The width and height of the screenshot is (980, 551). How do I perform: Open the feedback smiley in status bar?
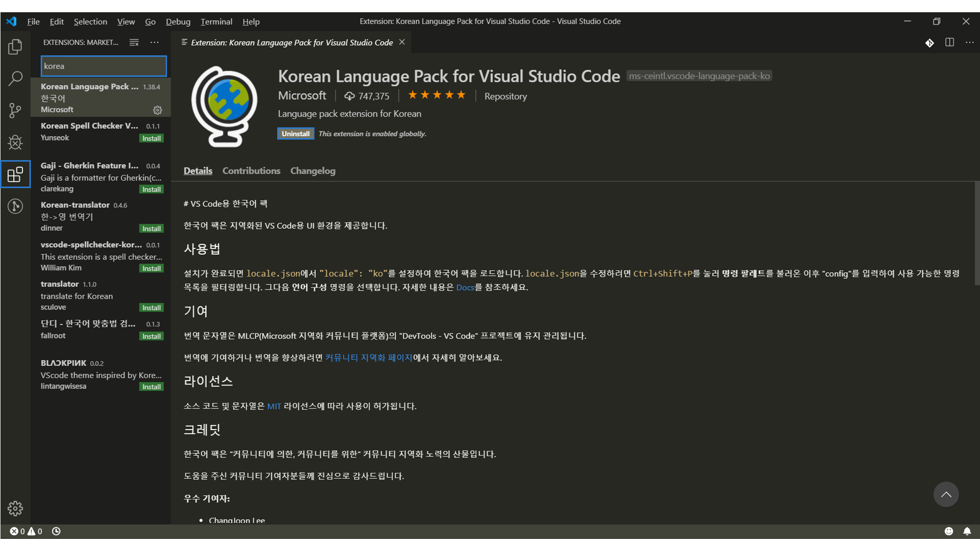949,531
